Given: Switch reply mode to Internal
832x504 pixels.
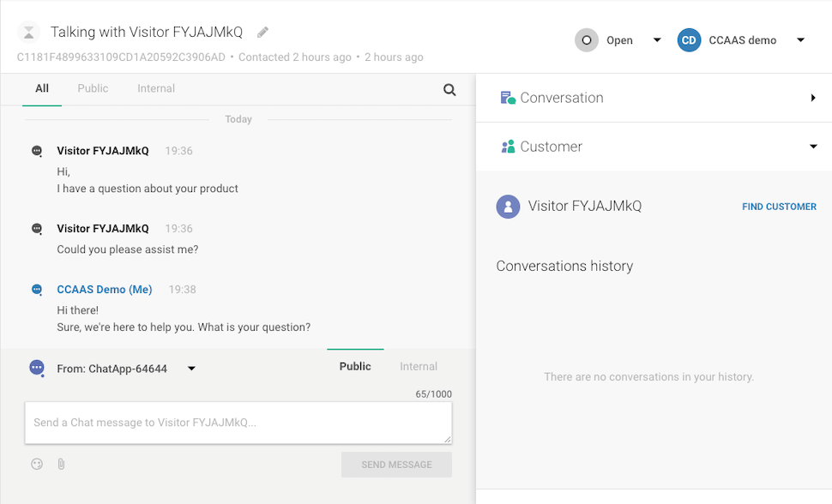Looking at the screenshot, I should (419, 366).
